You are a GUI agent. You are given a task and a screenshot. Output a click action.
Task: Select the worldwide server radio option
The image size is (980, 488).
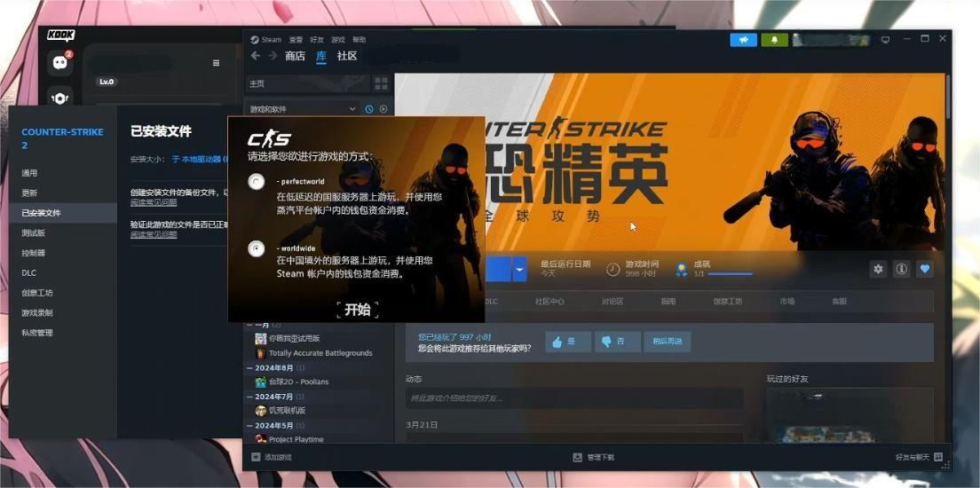click(256, 248)
